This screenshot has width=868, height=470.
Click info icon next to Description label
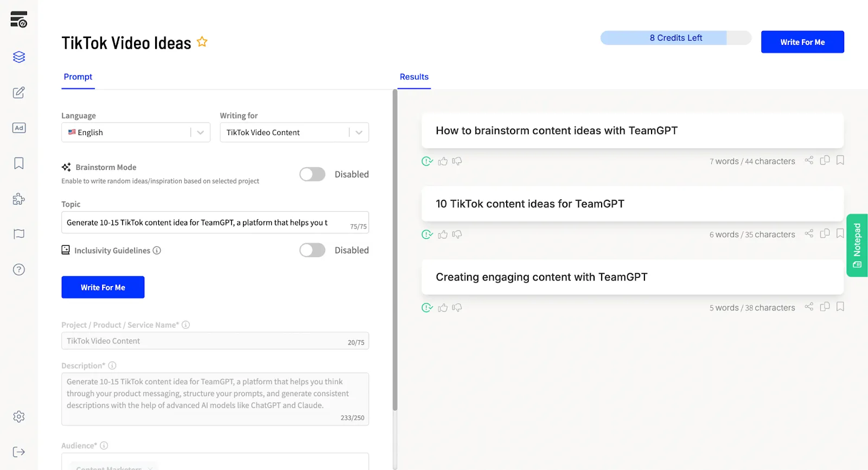[x=112, y=365]
